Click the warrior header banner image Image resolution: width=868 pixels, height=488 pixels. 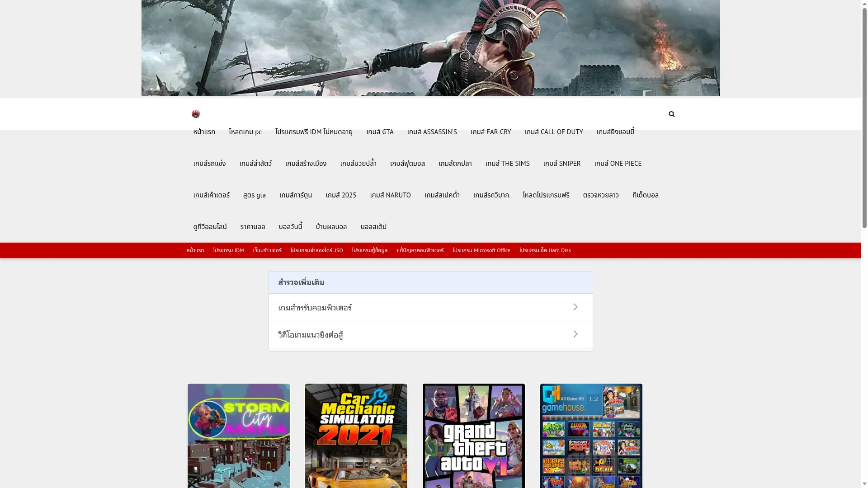[x=430, y=48]
